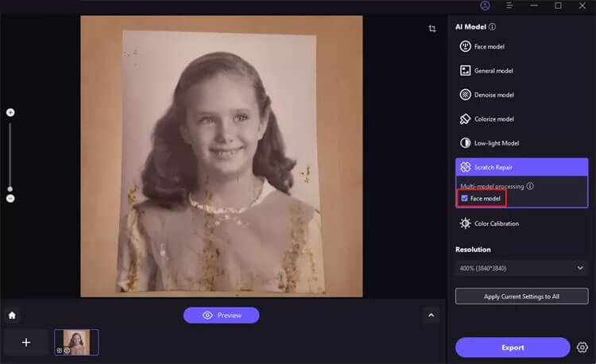The width and height of the screenshot is (596, 364).
Task: Open settings gear next to Export
Action: coord(582,347)
